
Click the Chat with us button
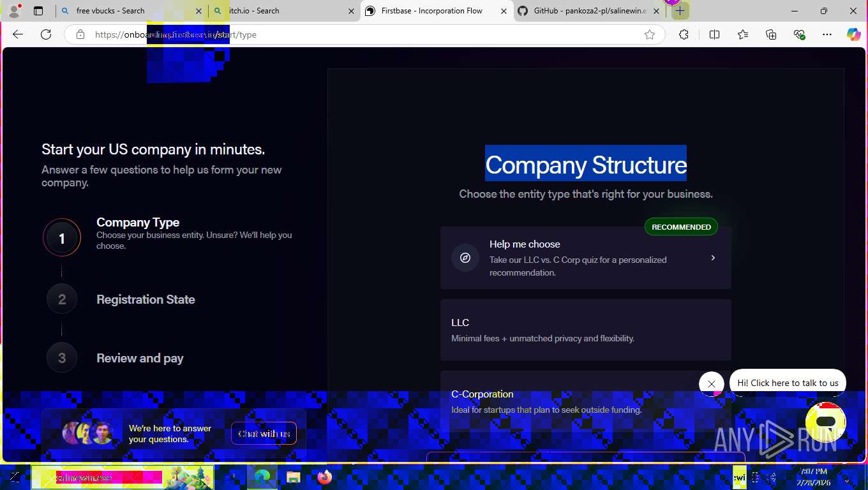264,434
